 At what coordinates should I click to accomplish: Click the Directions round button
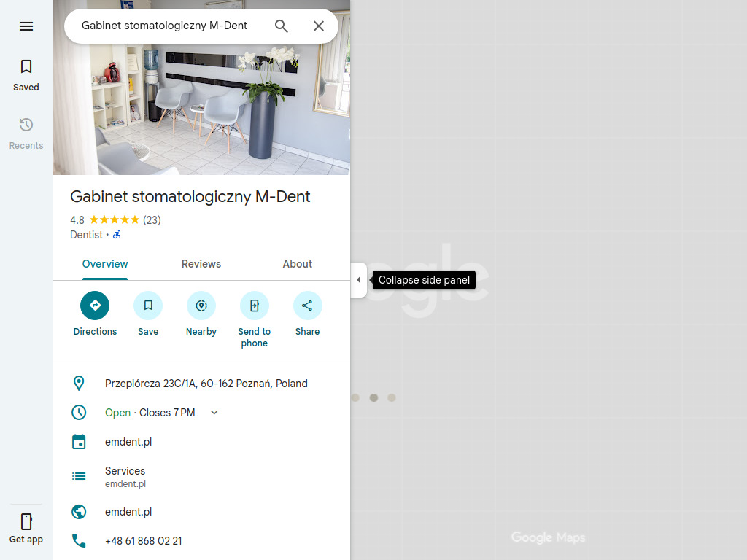(x=95, y=306)
